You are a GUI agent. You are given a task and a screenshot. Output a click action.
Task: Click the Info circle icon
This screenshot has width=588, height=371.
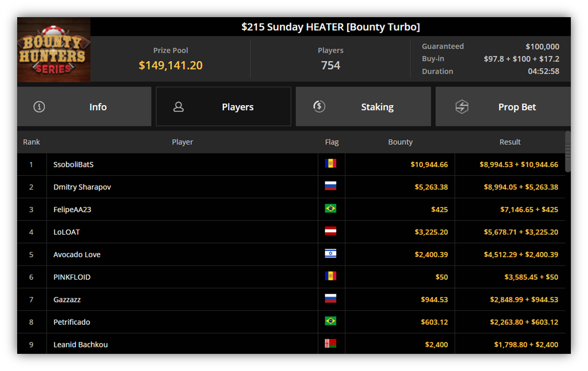click(39, 107)
